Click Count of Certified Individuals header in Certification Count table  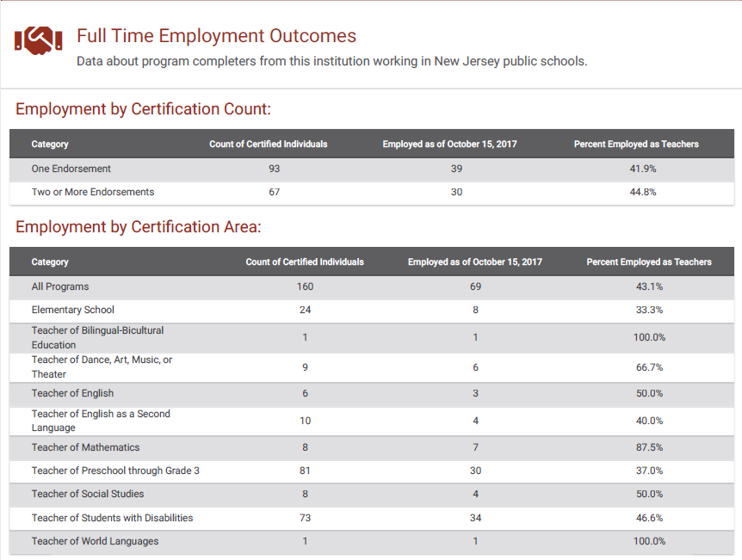tap(268, 145)
